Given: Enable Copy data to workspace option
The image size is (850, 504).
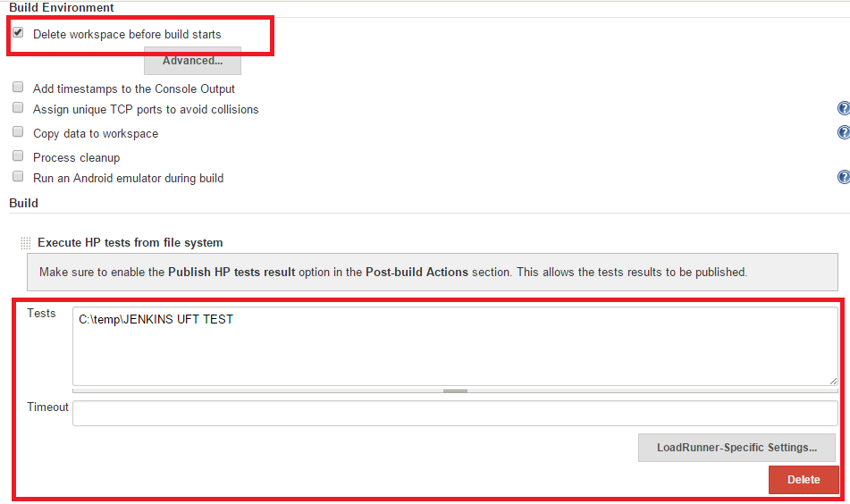Looking at the screenshot, I should 18,132.
